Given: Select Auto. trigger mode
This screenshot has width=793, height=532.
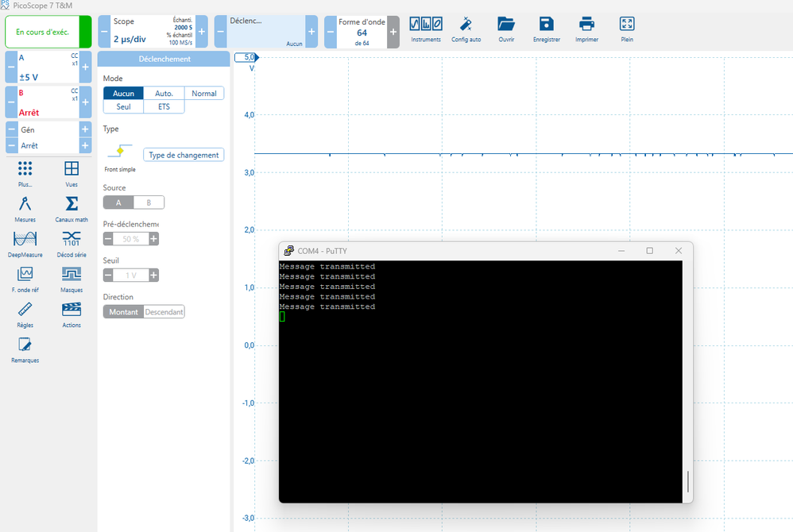Looking at the screenshot, I should [x=164, y=94].
